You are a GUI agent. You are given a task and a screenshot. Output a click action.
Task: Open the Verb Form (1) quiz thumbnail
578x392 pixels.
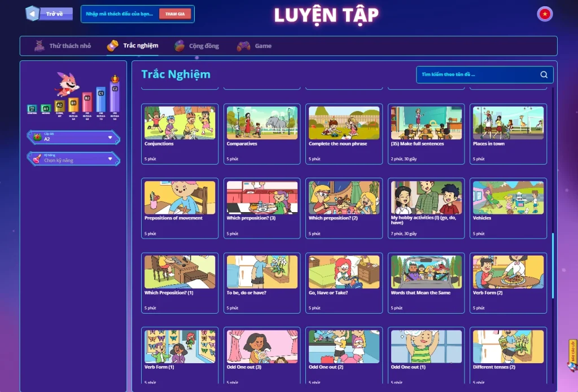(x=180, y=346)
